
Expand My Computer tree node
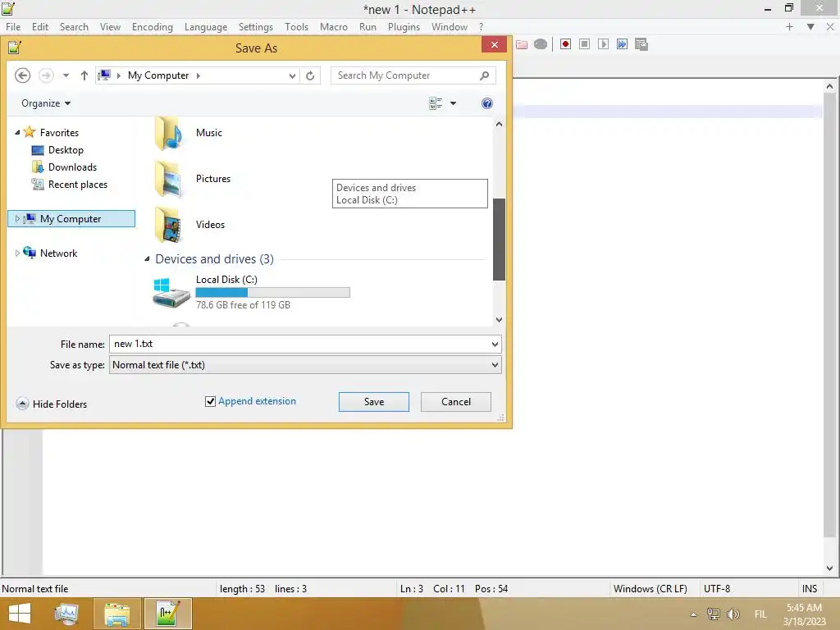[17, 218]
